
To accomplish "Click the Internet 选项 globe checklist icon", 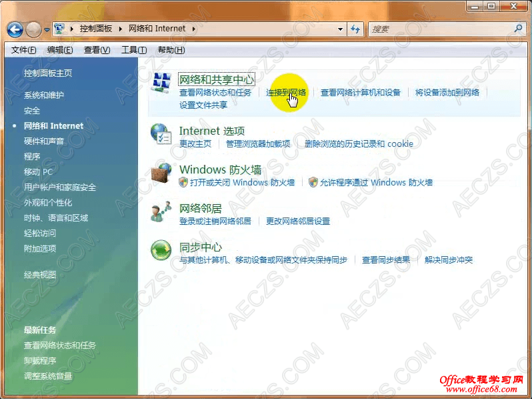I will 161,135.
